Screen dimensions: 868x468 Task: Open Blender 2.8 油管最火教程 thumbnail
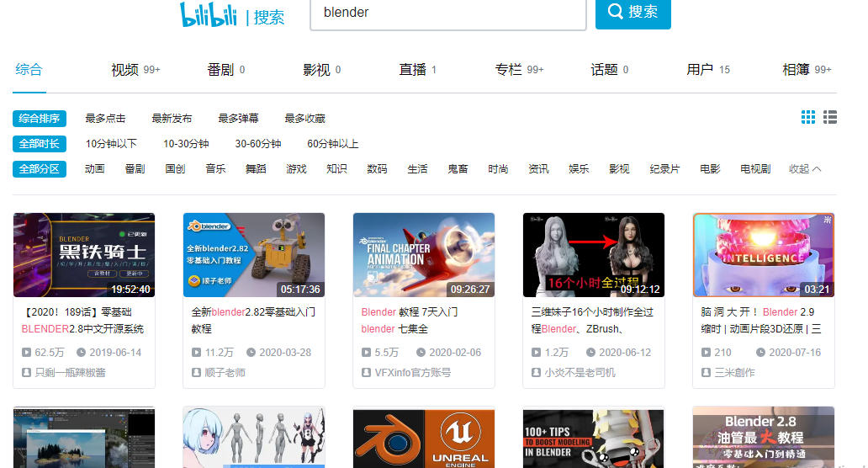[x=764, y=438]
